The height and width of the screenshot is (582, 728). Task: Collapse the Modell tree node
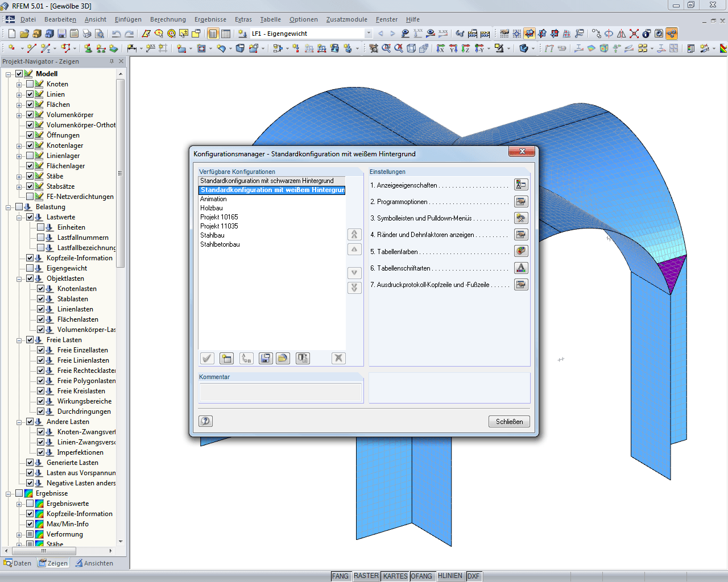(9, 74)
